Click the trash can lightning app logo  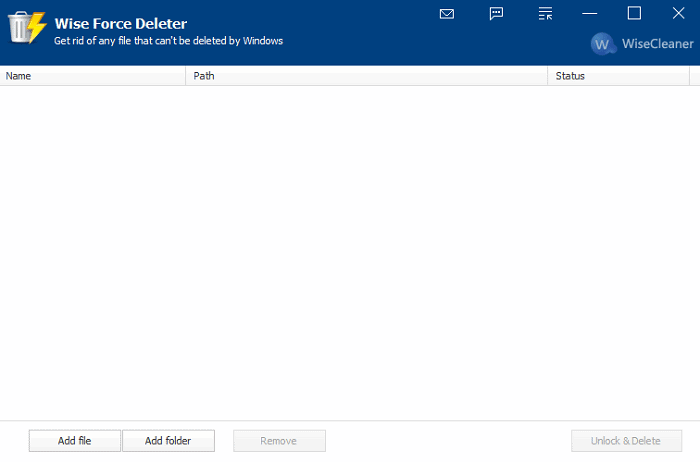point(27,27)
